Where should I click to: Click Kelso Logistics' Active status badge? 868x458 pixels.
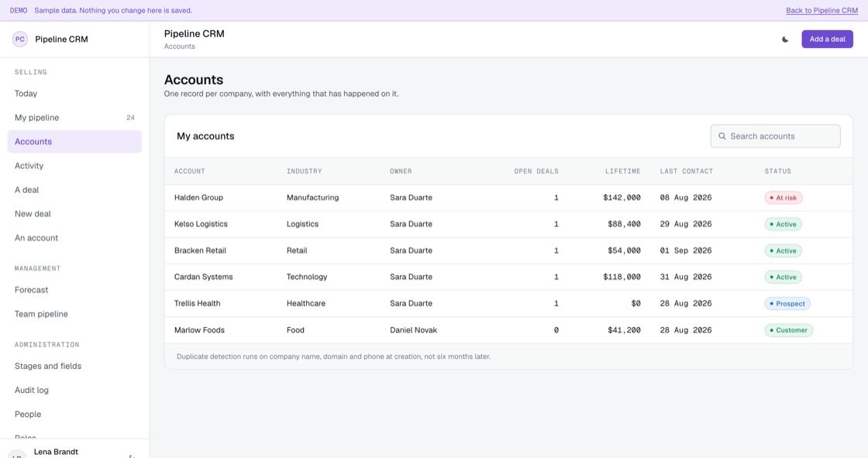[784, 224]
